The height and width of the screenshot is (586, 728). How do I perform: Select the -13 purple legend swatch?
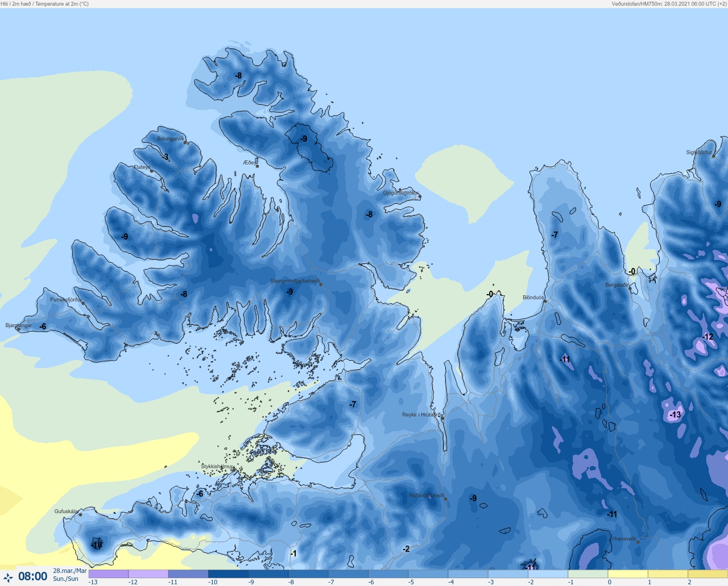109,574
